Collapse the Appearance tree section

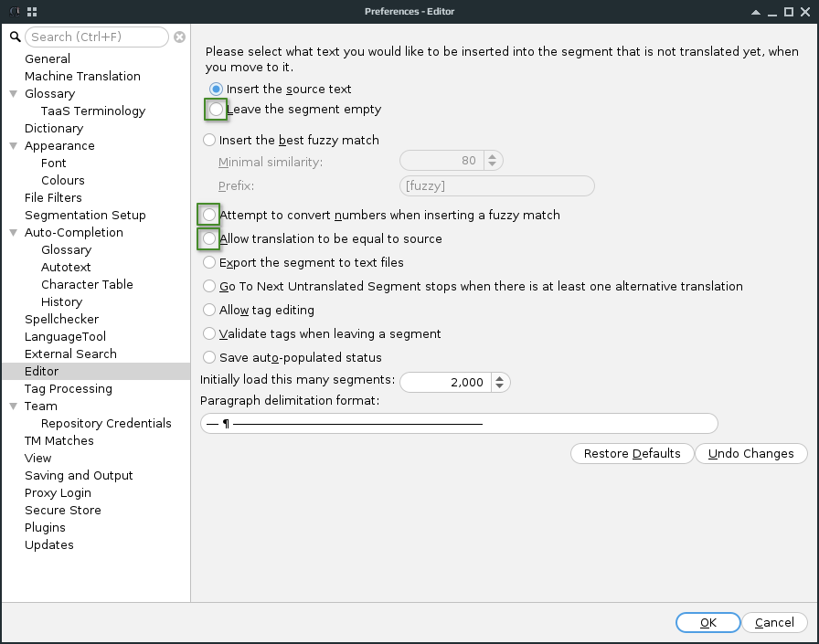[x=14, y=146]
